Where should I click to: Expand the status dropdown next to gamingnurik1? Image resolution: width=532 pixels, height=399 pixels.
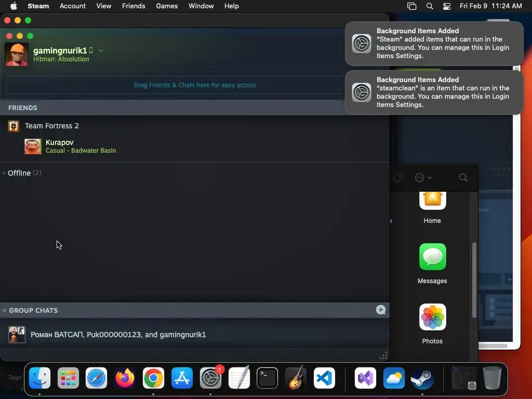pos(101,50)
